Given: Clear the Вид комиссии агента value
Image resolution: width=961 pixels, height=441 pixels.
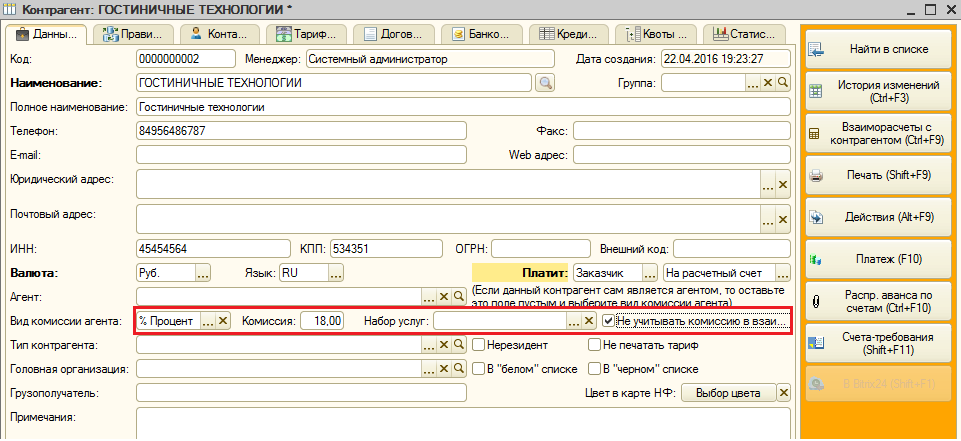Looking at the screenshot, I should pyautogui.click(x=223, y=320).
